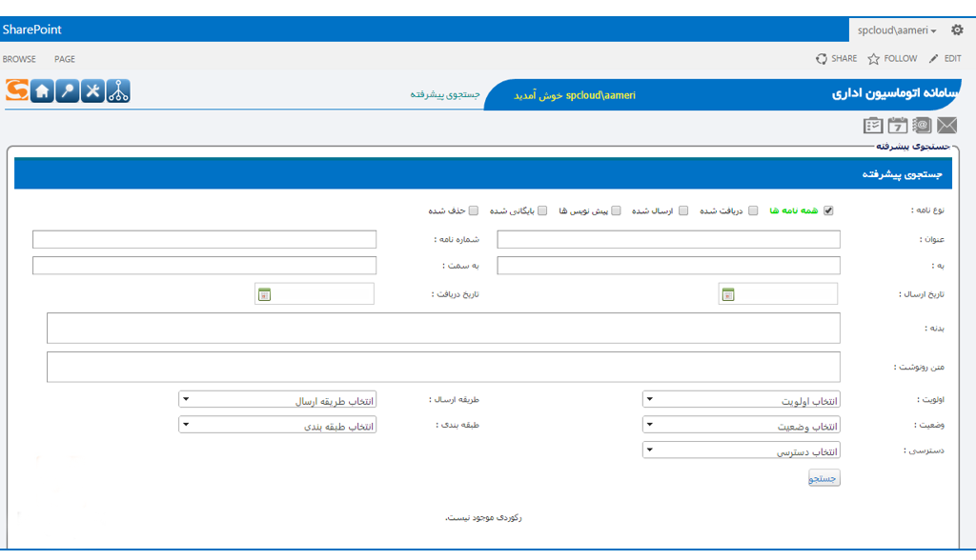Image resolution: width=976 pixels, height=560 pixels.
Task: Check the دریافت شده checkbox
Action: pos(753,211)
